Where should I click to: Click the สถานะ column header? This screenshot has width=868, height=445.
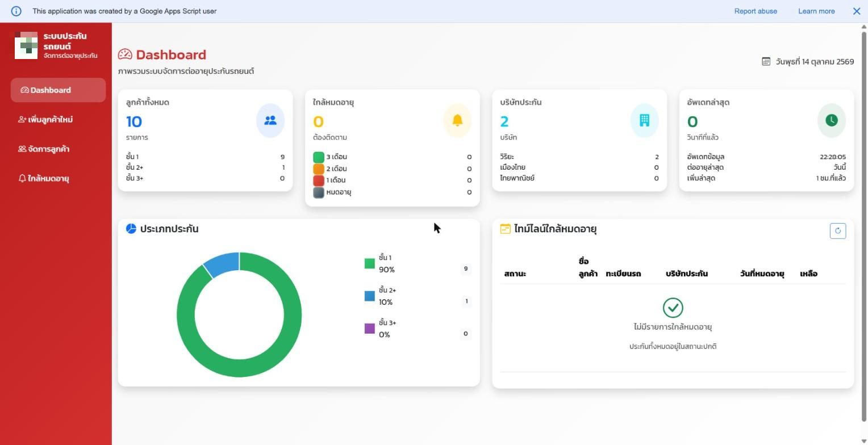[x=515, y=274]
